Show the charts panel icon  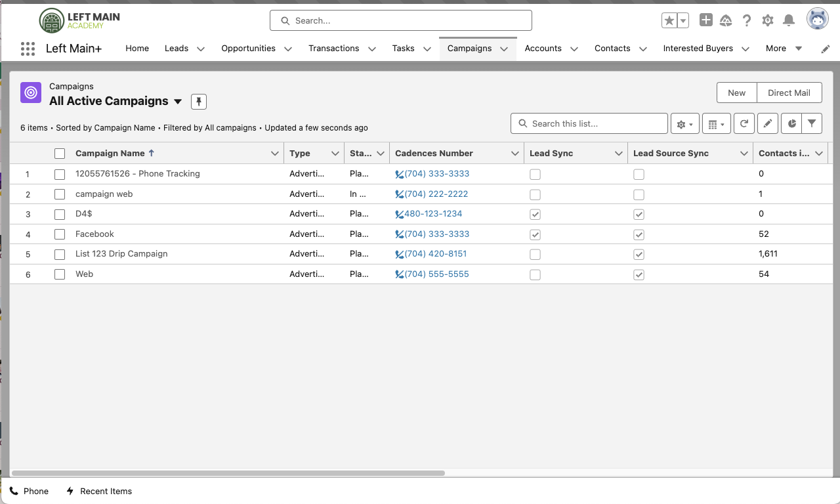791,123
